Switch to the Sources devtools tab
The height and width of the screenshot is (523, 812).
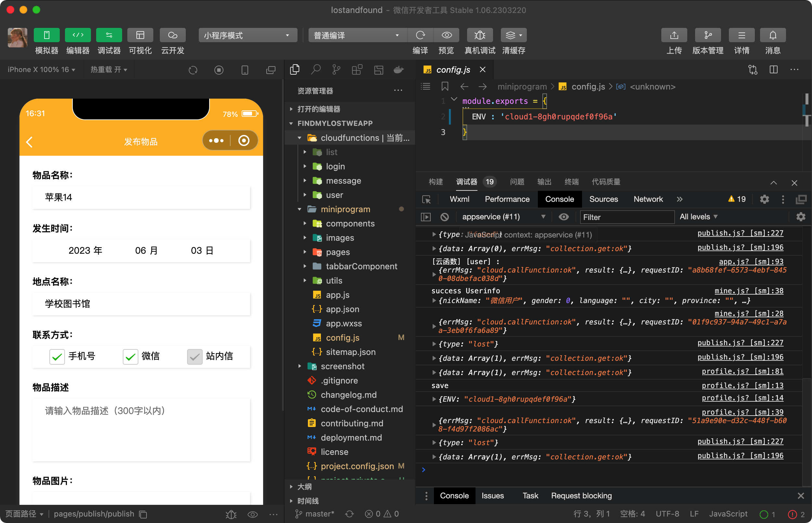(603, 199)
